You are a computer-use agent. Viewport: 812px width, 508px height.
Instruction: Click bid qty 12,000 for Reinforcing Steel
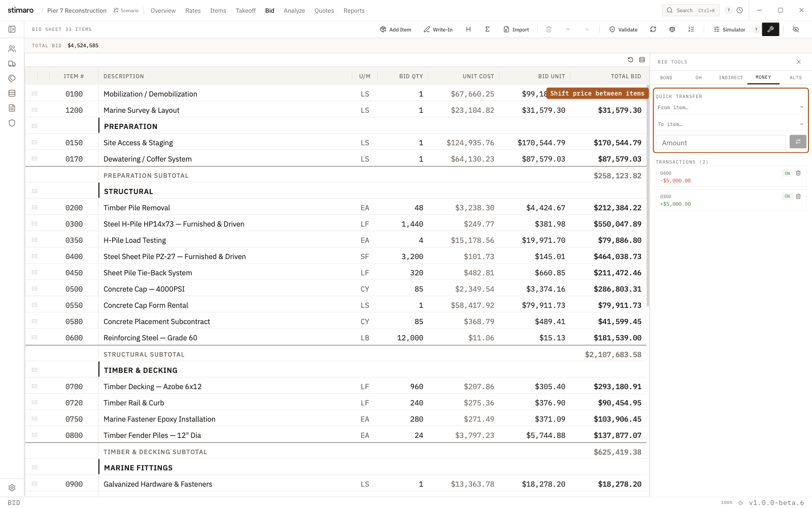410,338
